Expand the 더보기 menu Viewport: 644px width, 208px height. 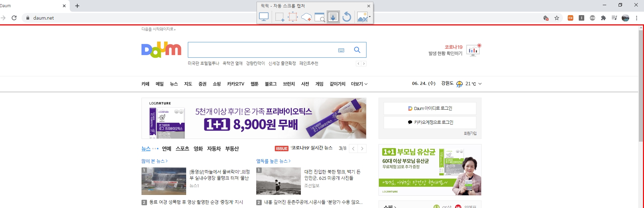(x=359, y=84)
